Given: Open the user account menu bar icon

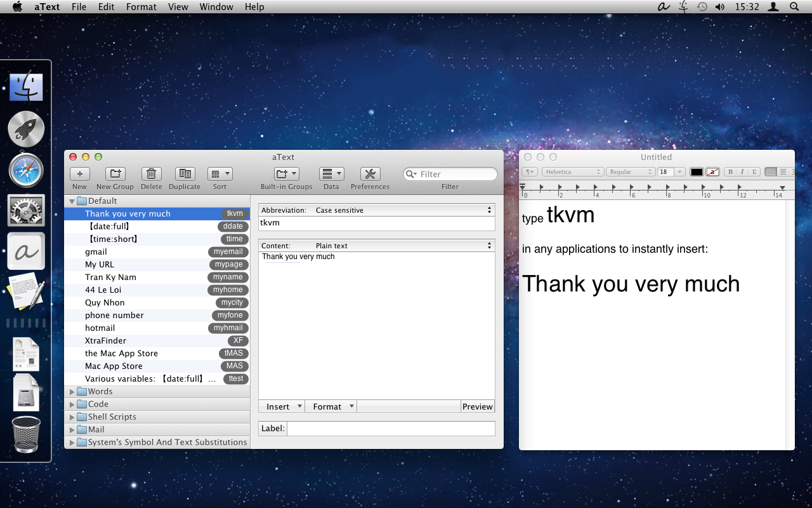Looking at the screenshot, I should [x=773, y=7].
